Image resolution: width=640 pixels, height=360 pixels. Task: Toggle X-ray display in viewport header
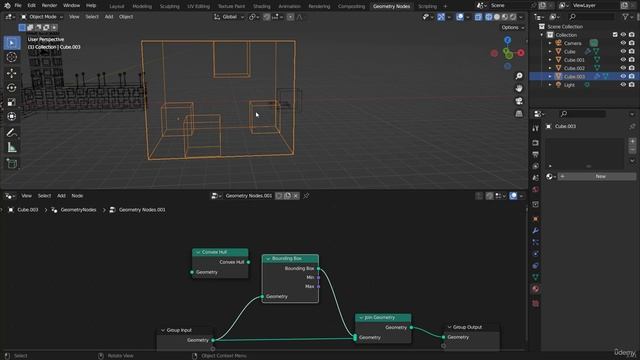(478, 17)
